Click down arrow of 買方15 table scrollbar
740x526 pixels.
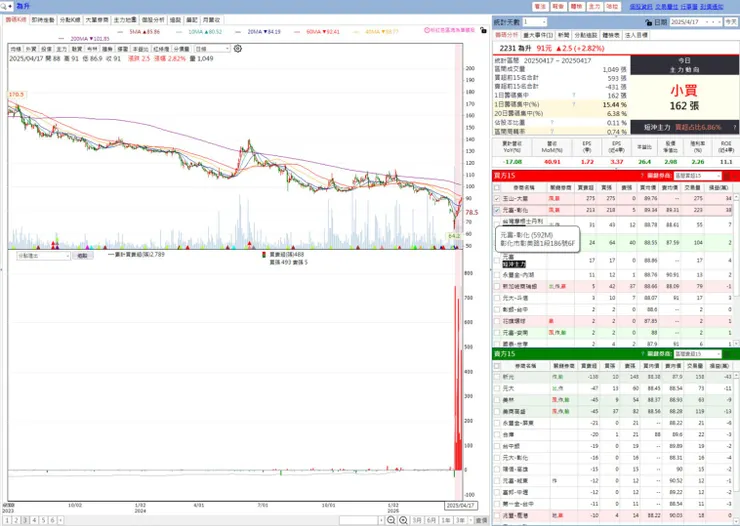pos(736,344)
